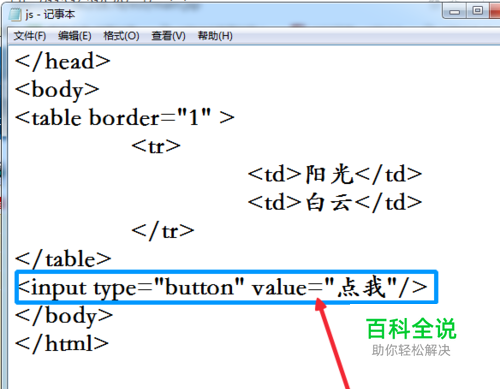Open the 格式(O) menu
500x389 pixels.
(121, 36)
